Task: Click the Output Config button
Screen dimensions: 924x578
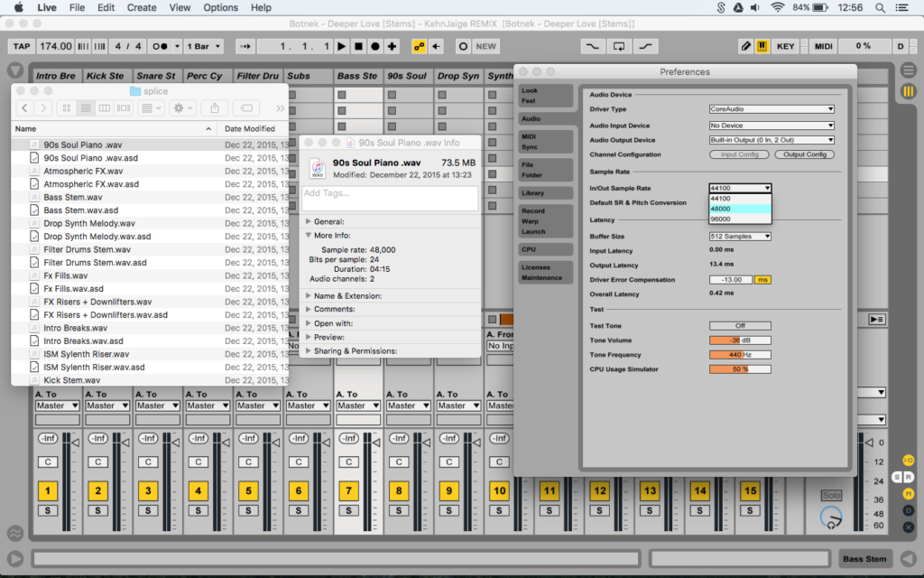Action: [x=804, y=154]
